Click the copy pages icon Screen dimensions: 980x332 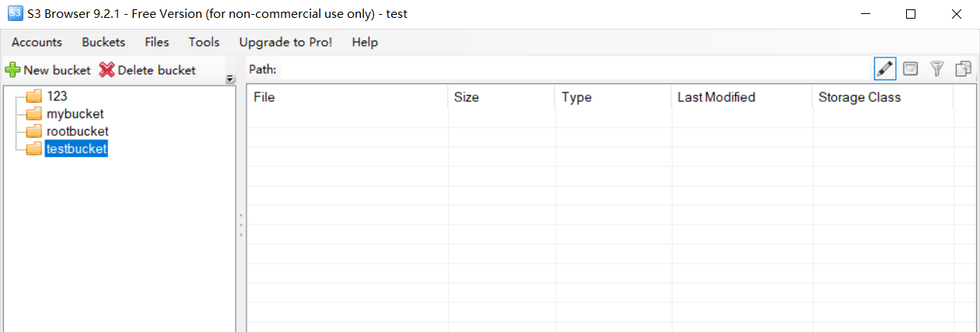point(963,68)
